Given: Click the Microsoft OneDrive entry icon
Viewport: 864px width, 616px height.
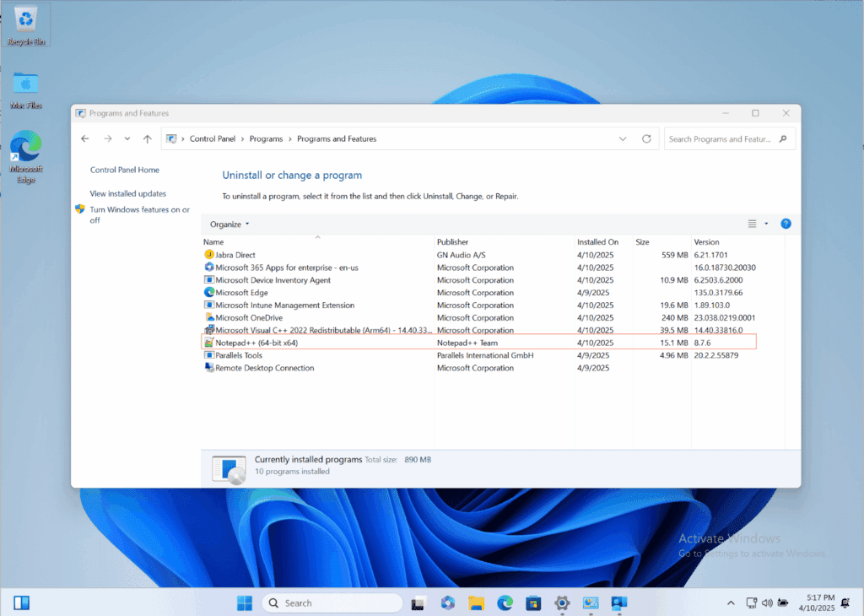Looking at the screenshot, I should [208, 317].
